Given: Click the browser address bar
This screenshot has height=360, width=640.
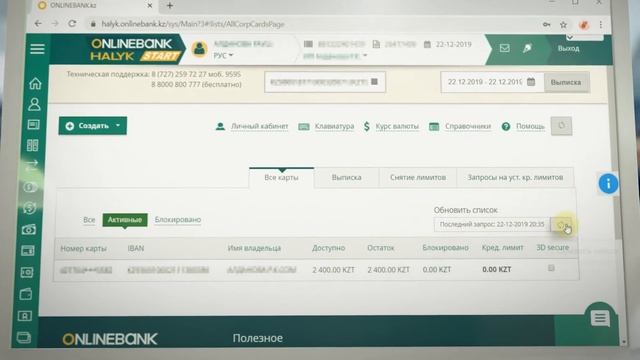Looking at the screenshot, I should click(310, 24).
